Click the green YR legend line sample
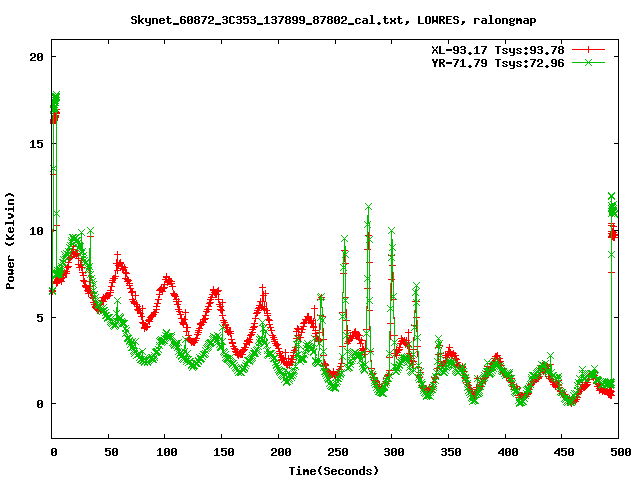This screenshot has height=480, width=640. [x=588, y=62]
